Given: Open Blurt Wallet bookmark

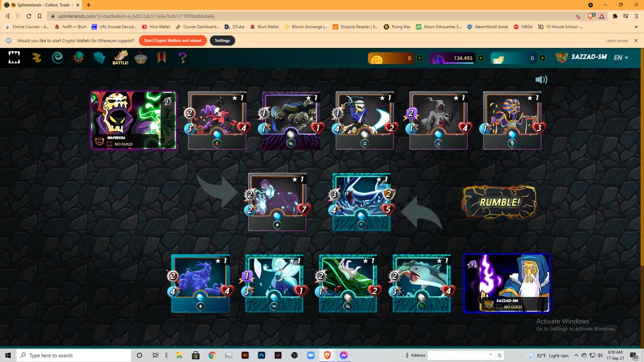Looking at the screenshot, I should pyautogui.click(x=264, y=27).
